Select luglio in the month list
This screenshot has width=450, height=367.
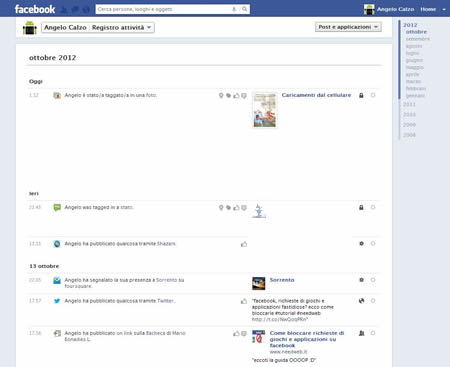click(412, 53)
